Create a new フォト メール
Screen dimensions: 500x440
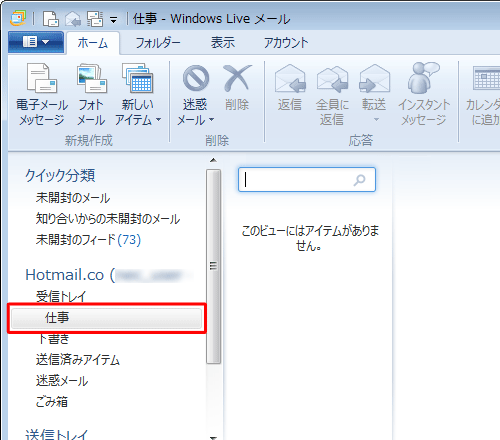(x=91, y=95)
